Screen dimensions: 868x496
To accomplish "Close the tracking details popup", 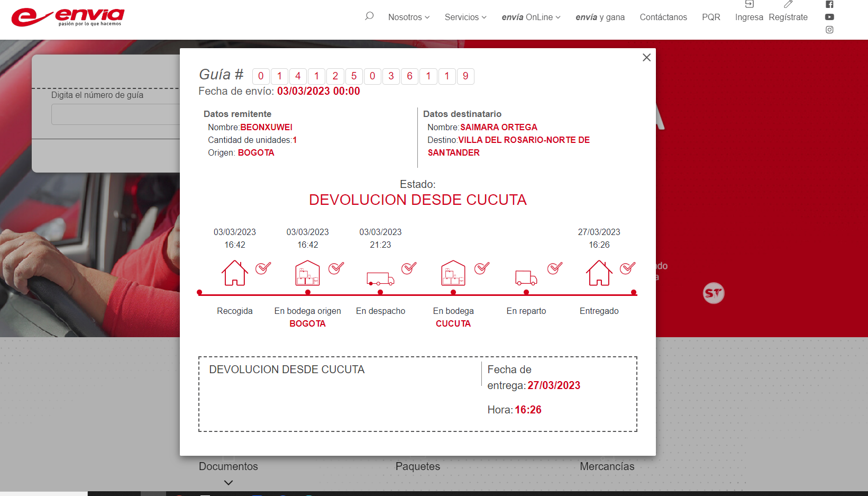I will [x=646, y=57].
